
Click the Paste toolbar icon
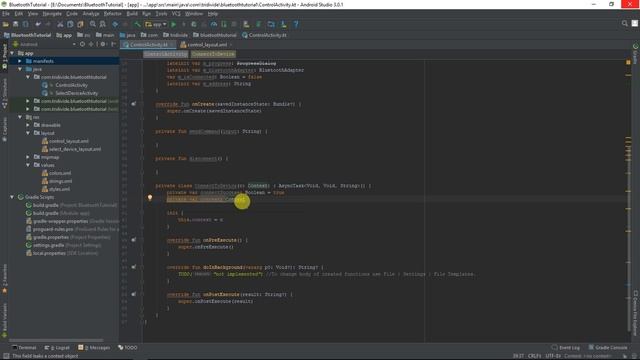(80, 24)
